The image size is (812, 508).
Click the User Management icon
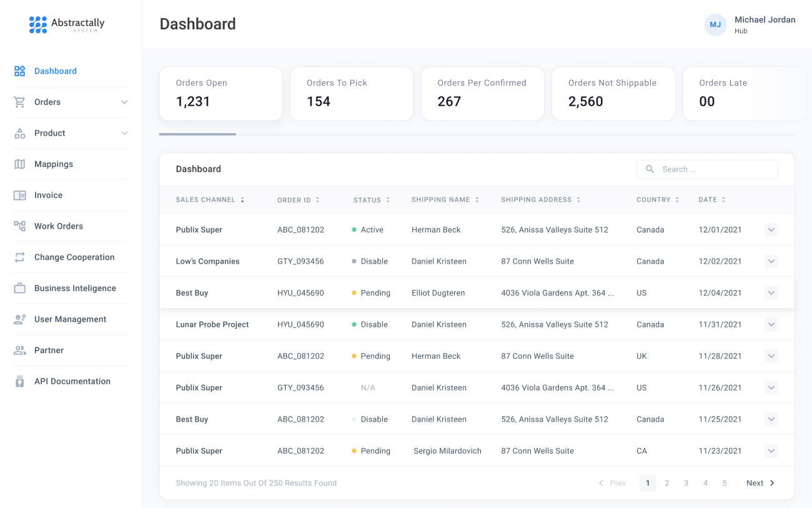[x=20, y=319]
